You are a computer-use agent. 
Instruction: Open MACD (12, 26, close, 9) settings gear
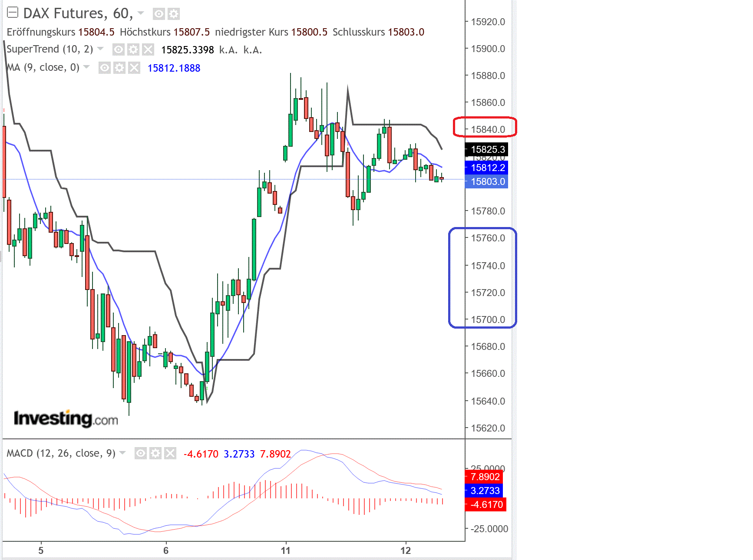(155, 454)
